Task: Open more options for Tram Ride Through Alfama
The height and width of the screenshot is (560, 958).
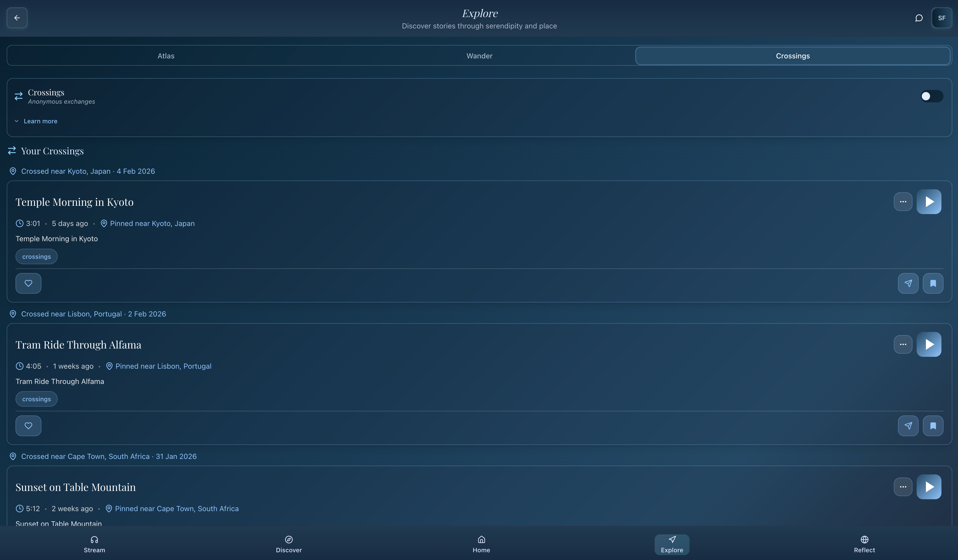Action: tap(902, 344)
